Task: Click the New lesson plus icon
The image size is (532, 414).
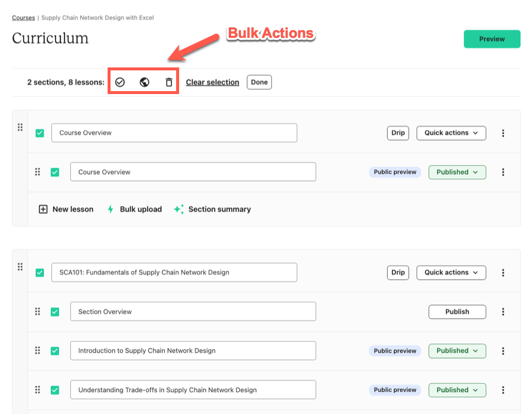Action: (43, 209)
